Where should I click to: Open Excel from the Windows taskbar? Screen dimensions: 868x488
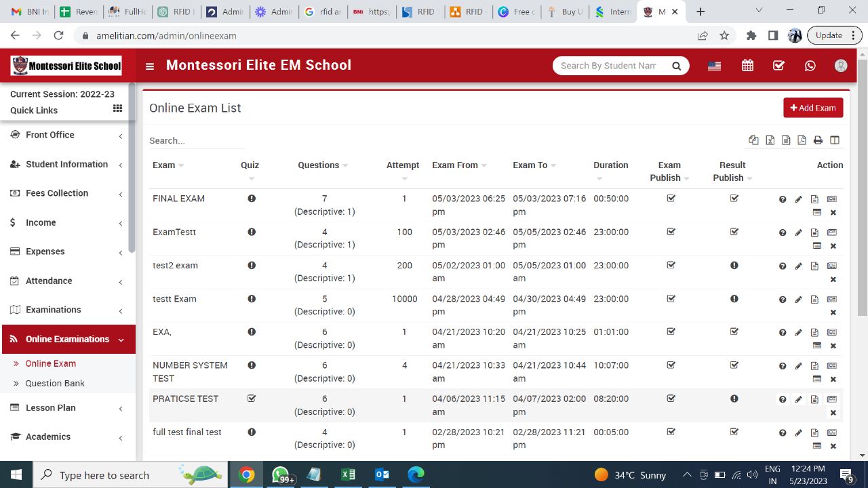(348, 474)
